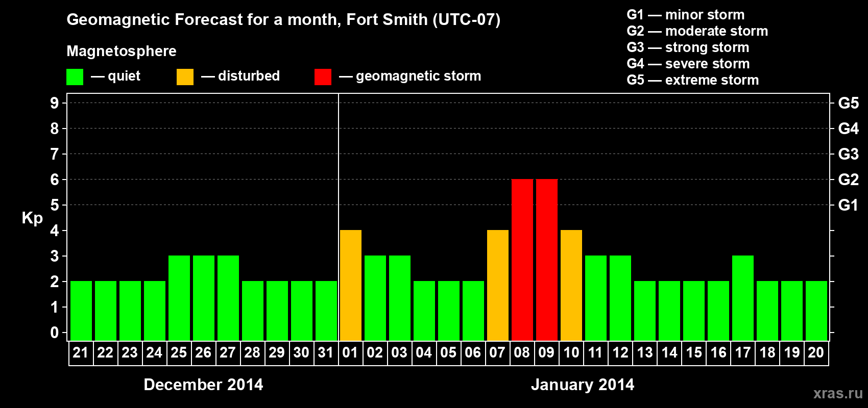Select the green bar for December 27
Viewport: 868px width, 408px height.
pyautogui.click(x=228, y=298)
